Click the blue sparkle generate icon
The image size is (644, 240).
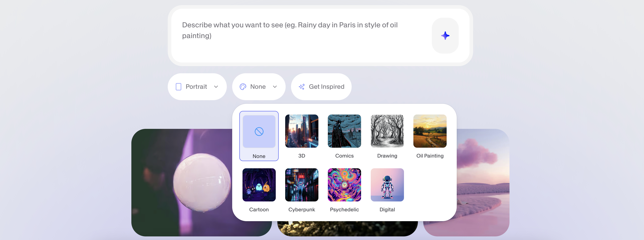pyautogui.click(x=445, y=36)
